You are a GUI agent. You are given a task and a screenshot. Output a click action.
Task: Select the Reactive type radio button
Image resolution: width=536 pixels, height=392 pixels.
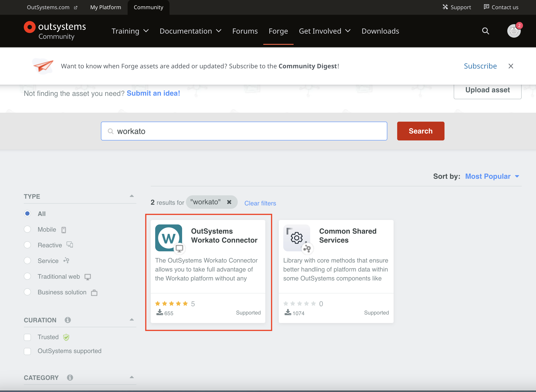(28, 245)
